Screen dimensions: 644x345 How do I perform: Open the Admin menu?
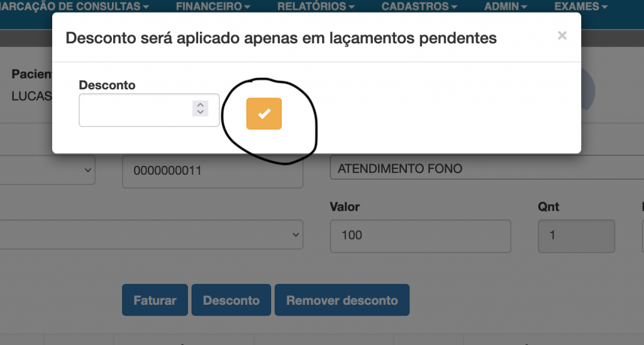[x=506, y=6]
